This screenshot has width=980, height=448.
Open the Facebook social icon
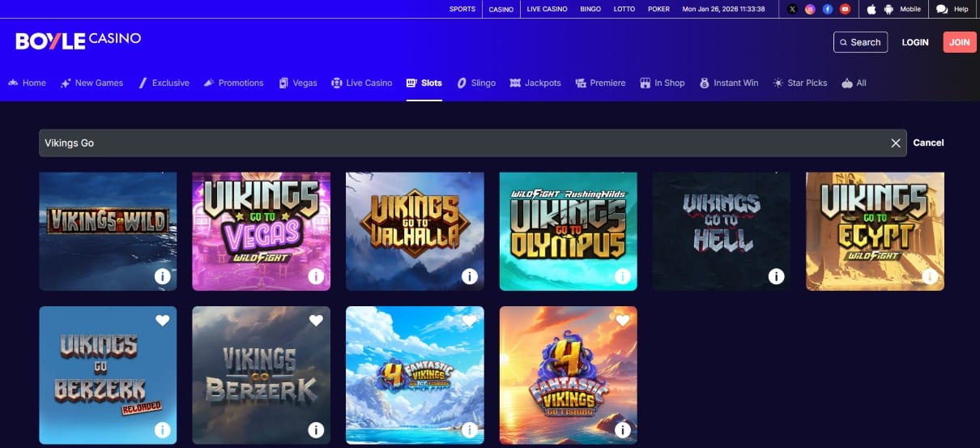(828, 9)
